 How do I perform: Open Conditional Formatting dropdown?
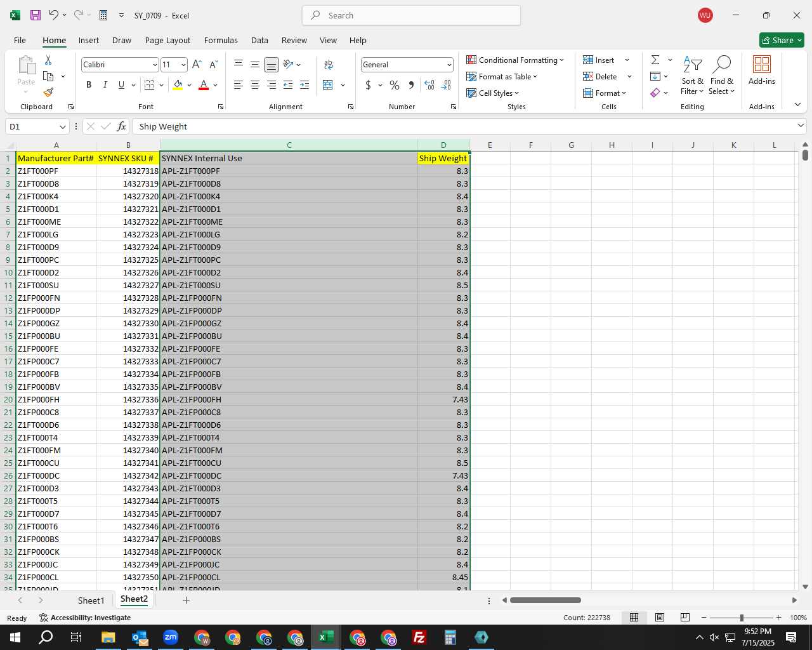pyautogui.click(x=515, y=60)
